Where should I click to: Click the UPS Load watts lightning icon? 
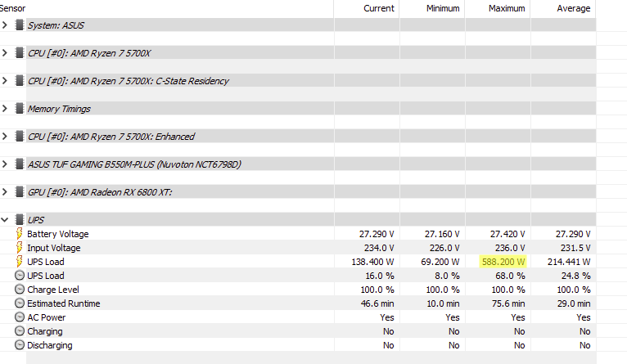click(19, 262)
